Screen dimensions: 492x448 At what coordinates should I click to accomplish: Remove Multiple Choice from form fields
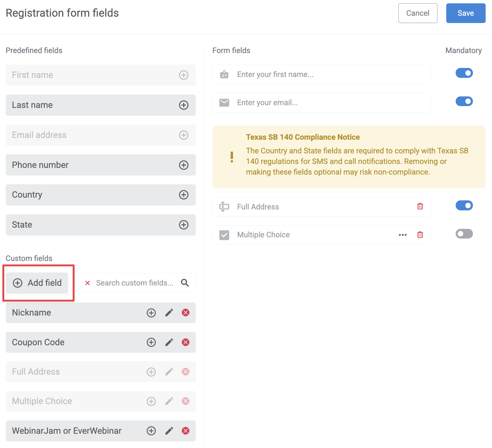click(x=420, y=235)
